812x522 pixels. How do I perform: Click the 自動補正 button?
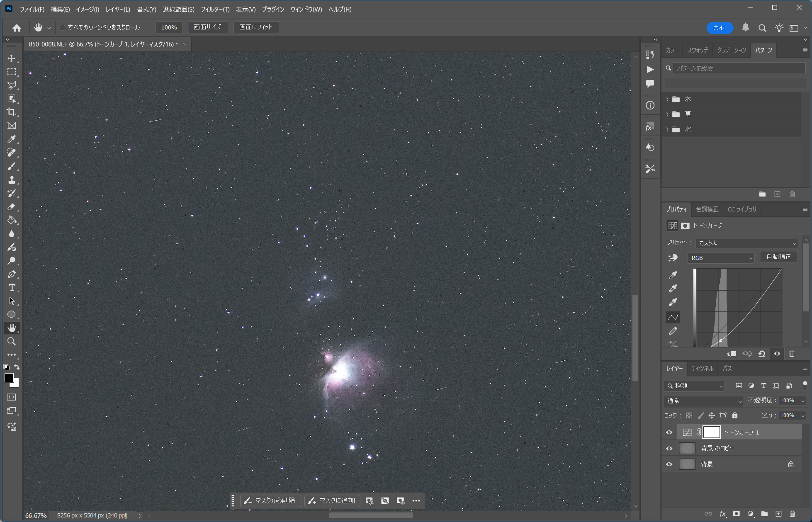[x=778, y=257]
